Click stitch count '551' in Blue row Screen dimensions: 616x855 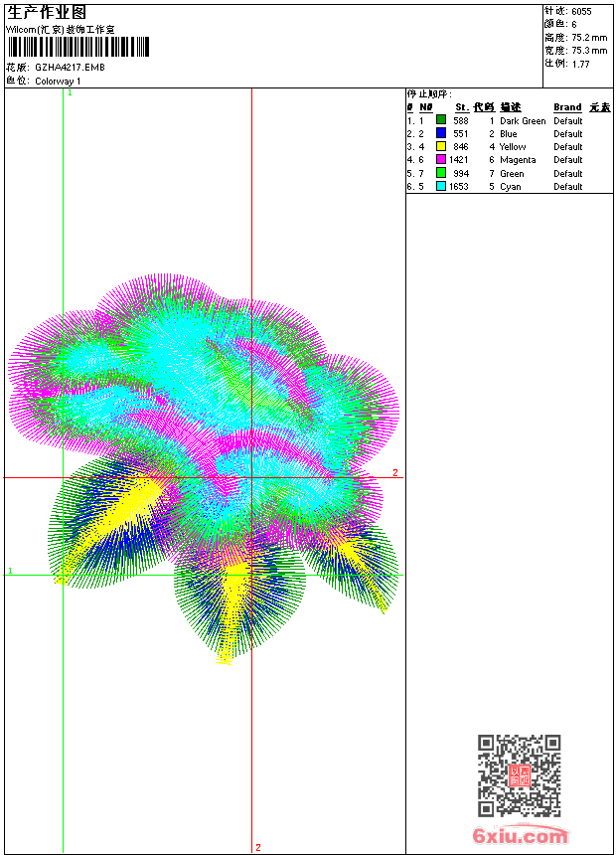pos(461,134)
